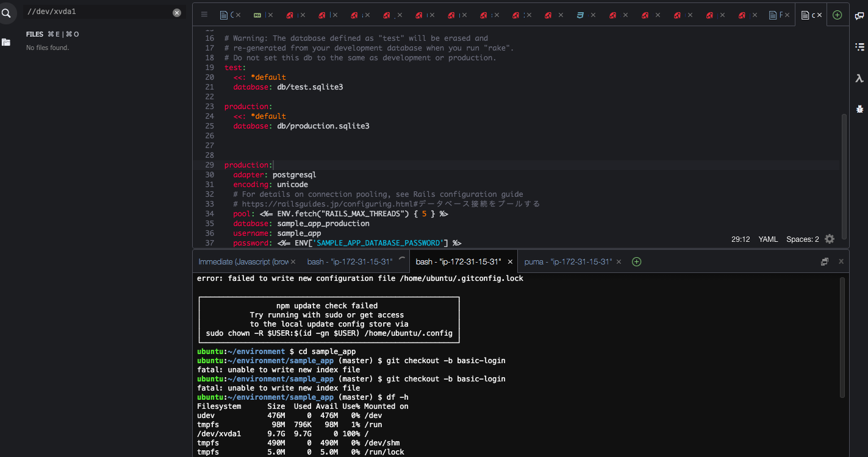Viewport: 868px width, 457px height.
Task: Open the search panel magnifier icon
Action: pyautogui.click(x=6, y=12)
